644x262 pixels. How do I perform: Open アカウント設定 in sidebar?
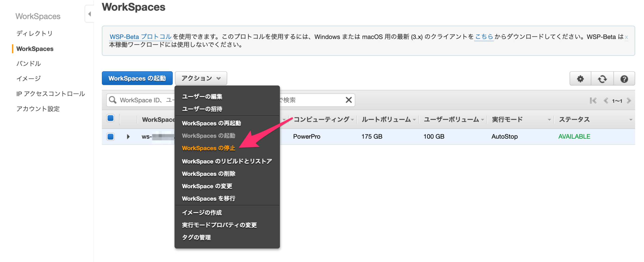(38, 109)
